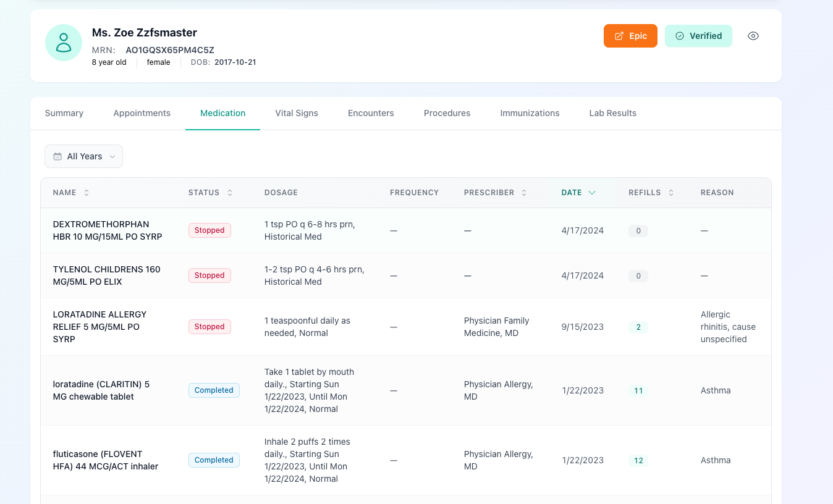
Task: Expand the All Years chevron
Action: [x=112, y=156]
